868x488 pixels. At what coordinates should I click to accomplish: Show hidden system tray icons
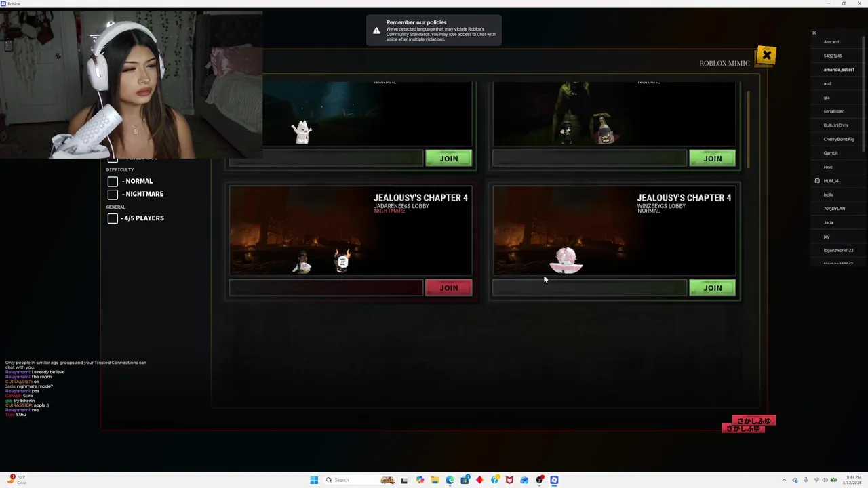[x=784, y=480]
